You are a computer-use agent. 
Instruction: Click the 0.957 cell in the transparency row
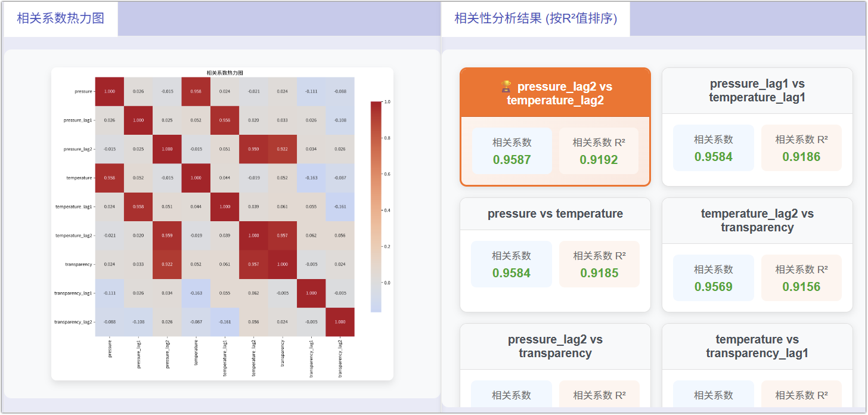tap(254, 264)
